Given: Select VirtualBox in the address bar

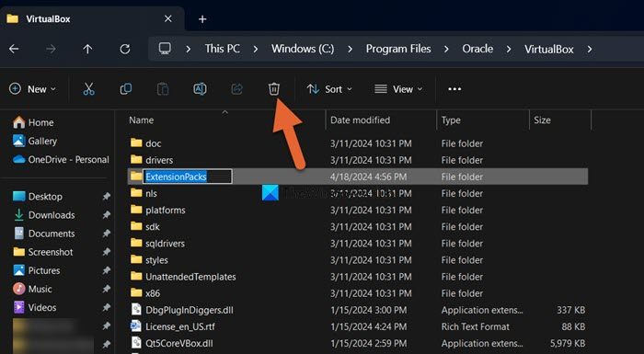Looking at the screenshot, I should pyautogui.click(x=548, y=49).
